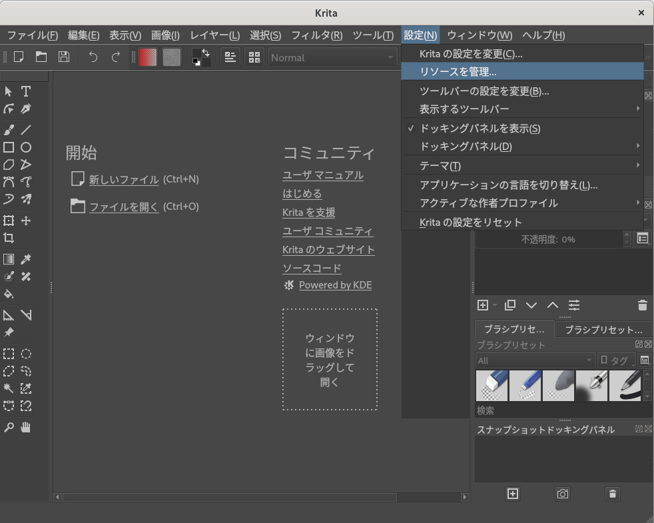
Task: Choose リソースを管理 from the settings menu
Action: pos(458,72)
